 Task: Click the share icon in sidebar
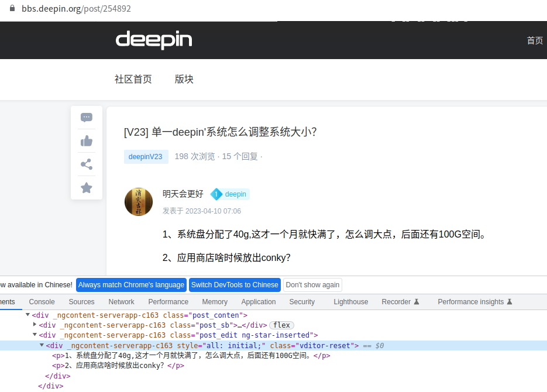87,164
